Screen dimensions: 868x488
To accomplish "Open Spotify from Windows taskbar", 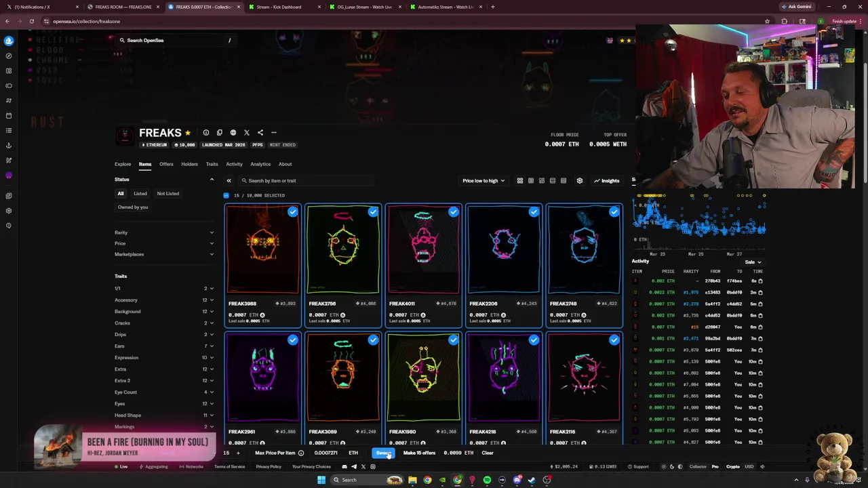I will (487, 480).
